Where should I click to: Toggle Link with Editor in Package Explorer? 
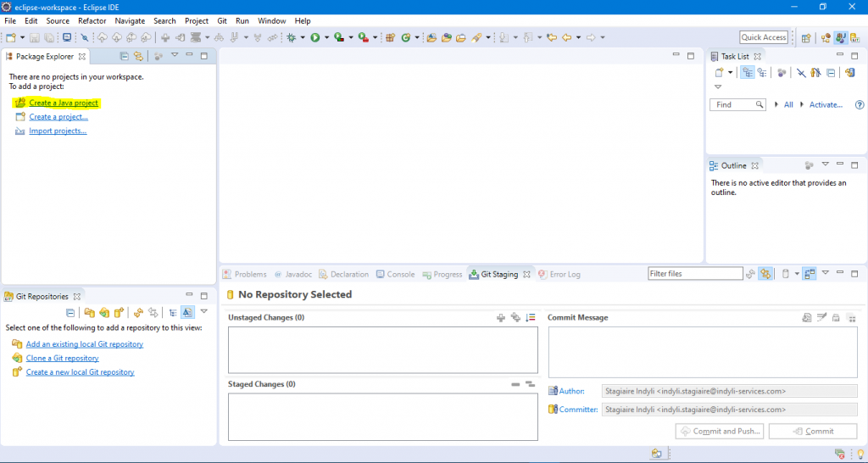pyautogui.click(x=138, y=56)
